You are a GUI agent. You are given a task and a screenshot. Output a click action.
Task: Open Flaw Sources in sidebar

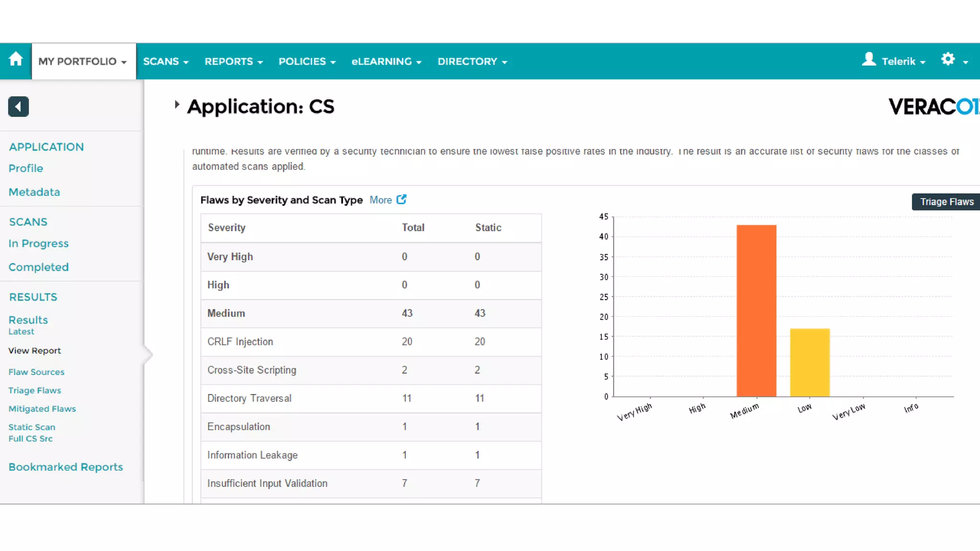[x=36, y=372]
